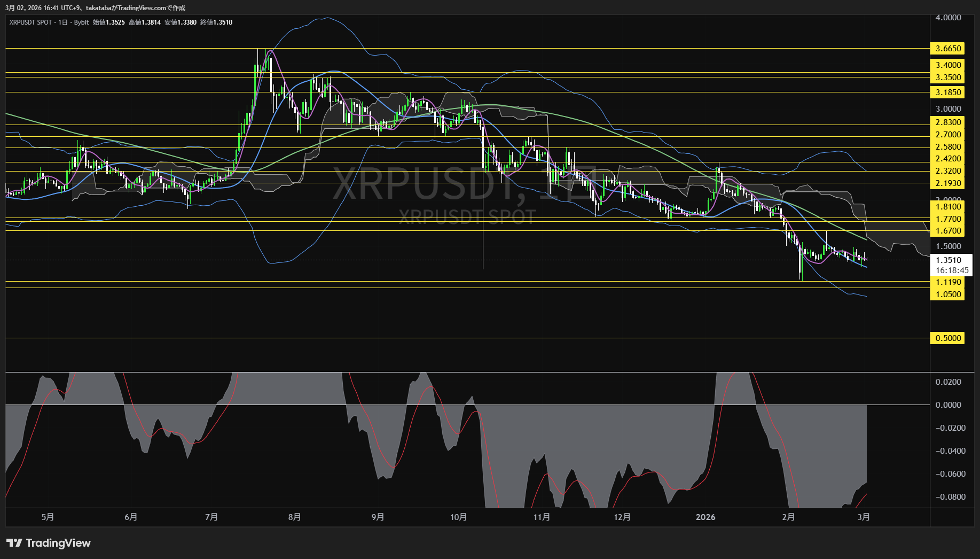980x559 pixels.
Task: Click the 2月 time axis label
Action: click(x=788, y=517)
